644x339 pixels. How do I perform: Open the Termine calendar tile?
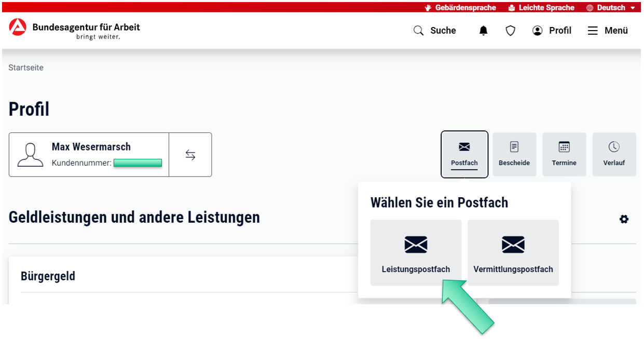tap(564, 154)
